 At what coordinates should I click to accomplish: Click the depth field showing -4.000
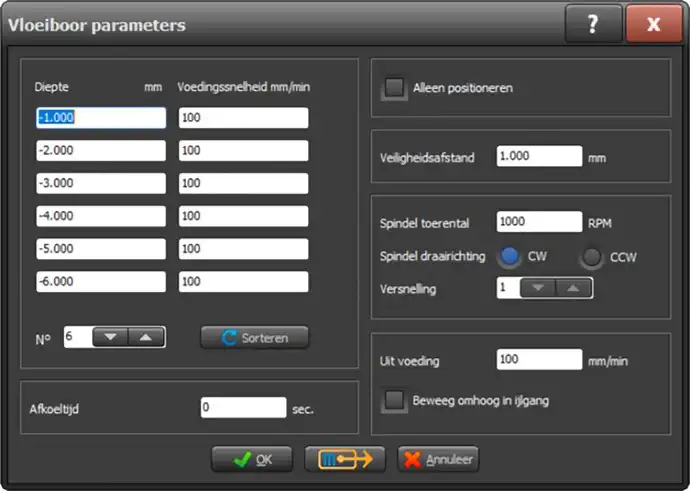pos(101,216)
